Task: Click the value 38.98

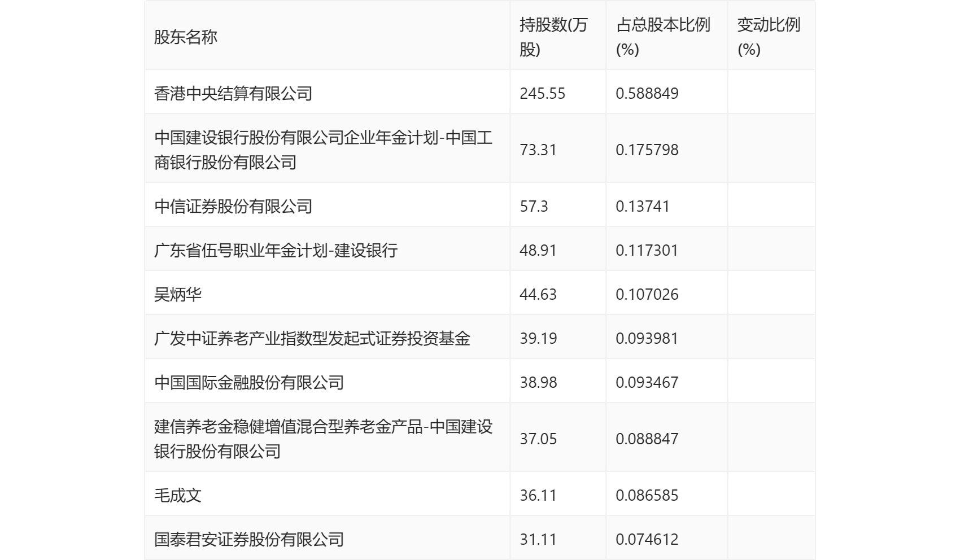Action: [x=538, y=382]
